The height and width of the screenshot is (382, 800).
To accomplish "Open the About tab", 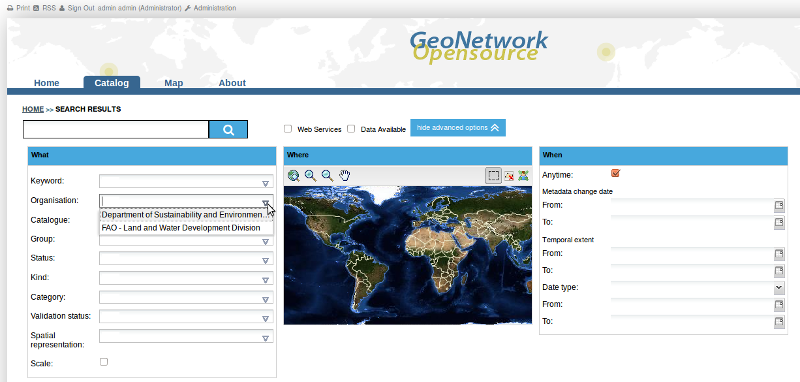I will [x=232, y=83].
